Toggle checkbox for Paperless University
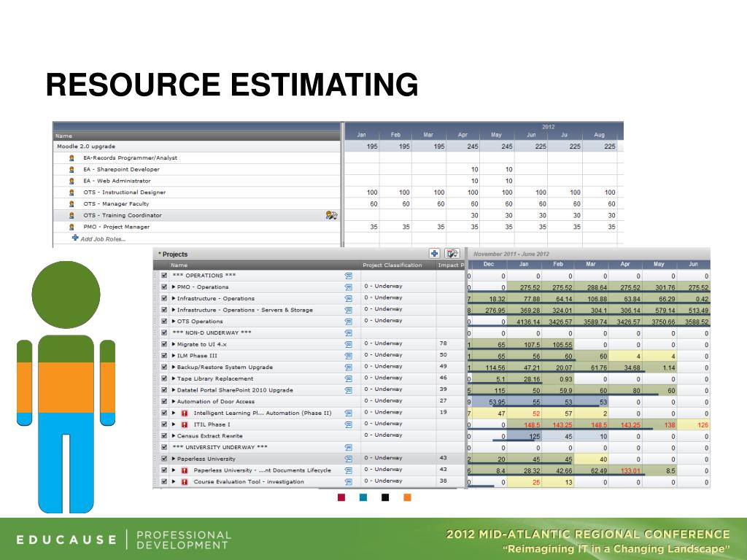This screenshot has width=747, height=560. pos(164,458)
